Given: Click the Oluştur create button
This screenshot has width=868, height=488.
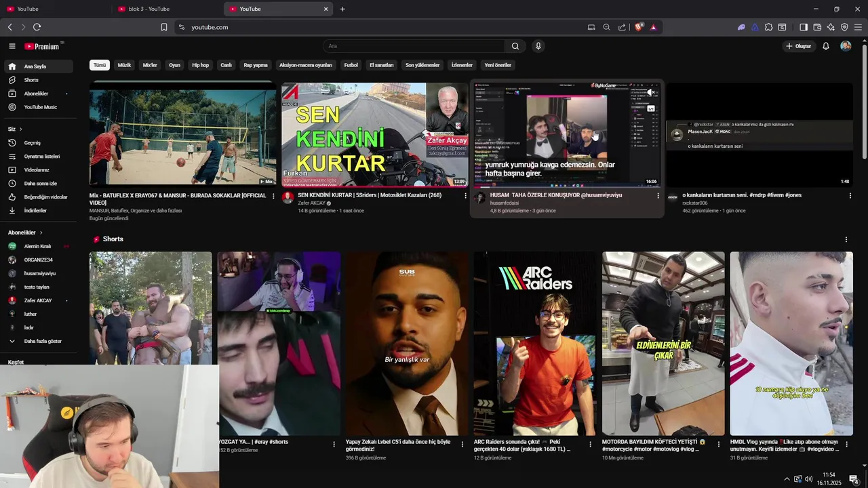Looking at the screenshot, I should coord(798,46).
